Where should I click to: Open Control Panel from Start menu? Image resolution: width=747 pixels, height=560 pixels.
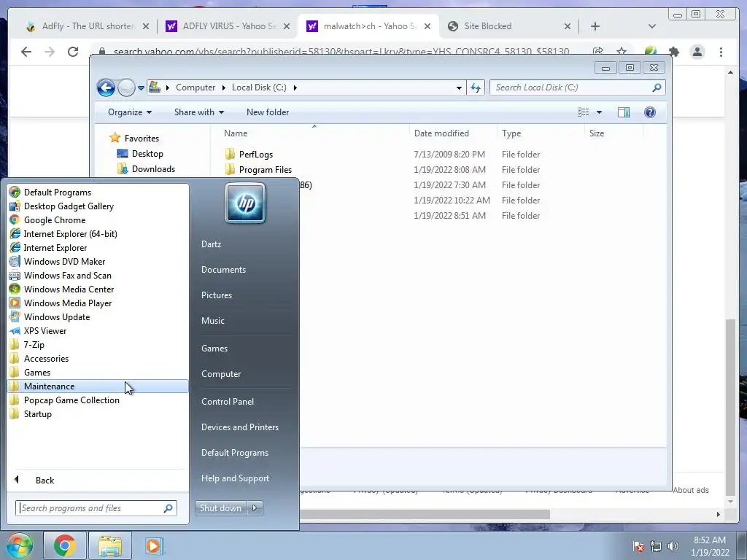coord(228,402)
